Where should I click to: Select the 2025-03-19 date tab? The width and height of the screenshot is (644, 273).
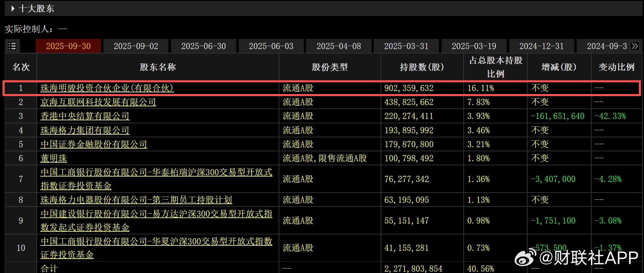tap(474, 46)
